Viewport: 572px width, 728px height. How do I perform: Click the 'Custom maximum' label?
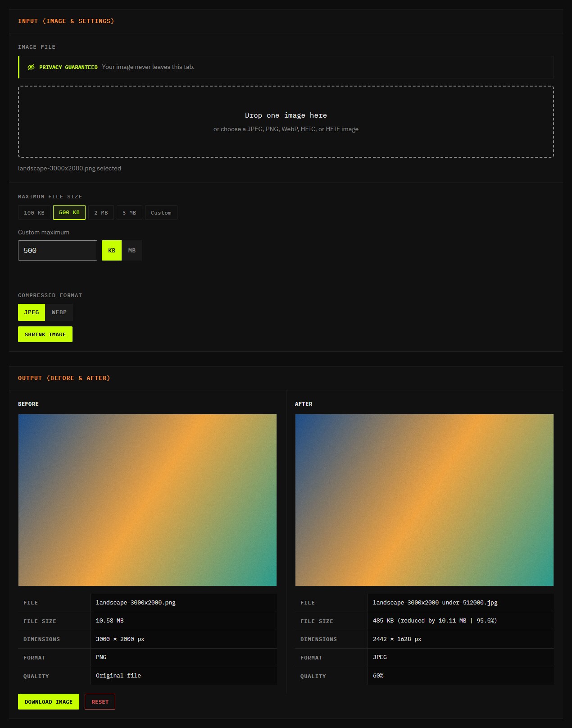pyautogui.click(x=44, y=232)
